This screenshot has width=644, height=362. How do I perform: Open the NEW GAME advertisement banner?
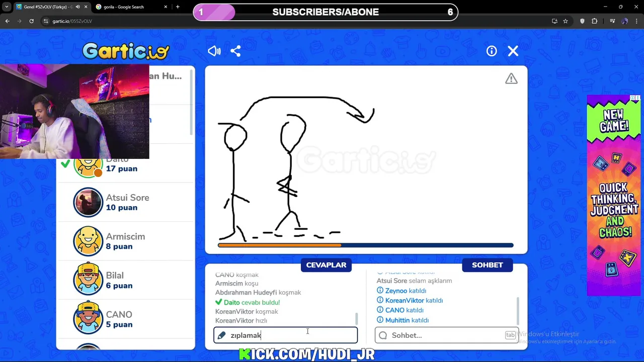(613, 196)
